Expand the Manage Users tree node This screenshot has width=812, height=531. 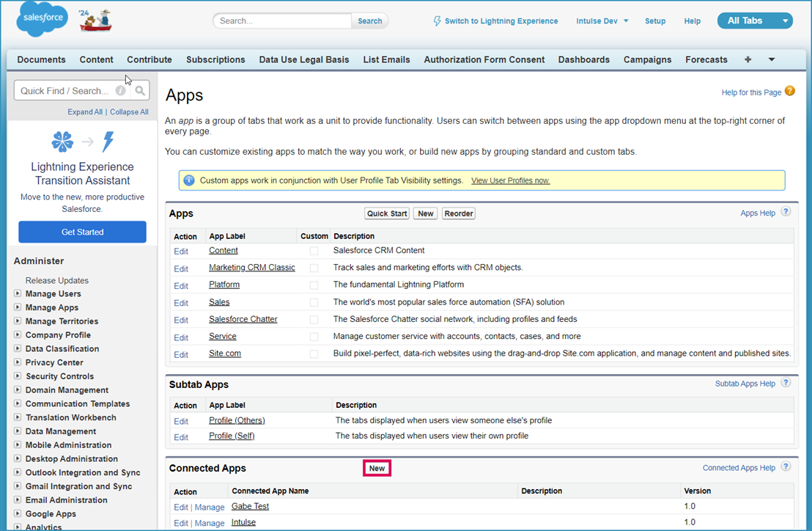(x=18, y=293)
